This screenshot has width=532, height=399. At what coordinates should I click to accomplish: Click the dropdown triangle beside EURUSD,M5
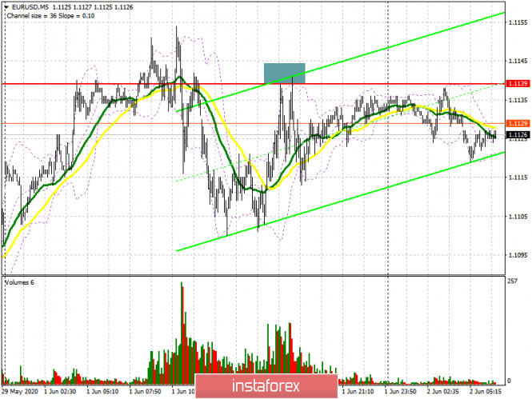pos(7,6)
